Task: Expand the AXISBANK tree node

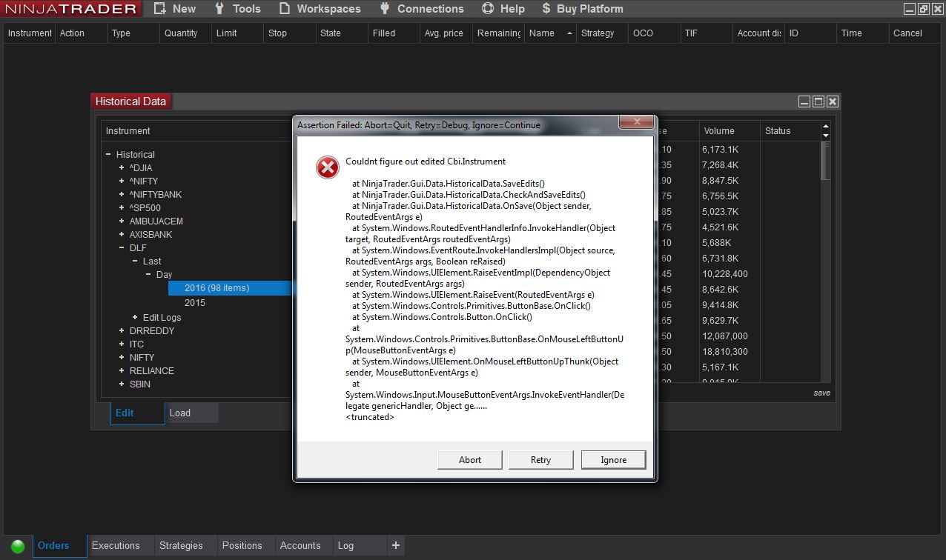Action: (x=122, y=235)
